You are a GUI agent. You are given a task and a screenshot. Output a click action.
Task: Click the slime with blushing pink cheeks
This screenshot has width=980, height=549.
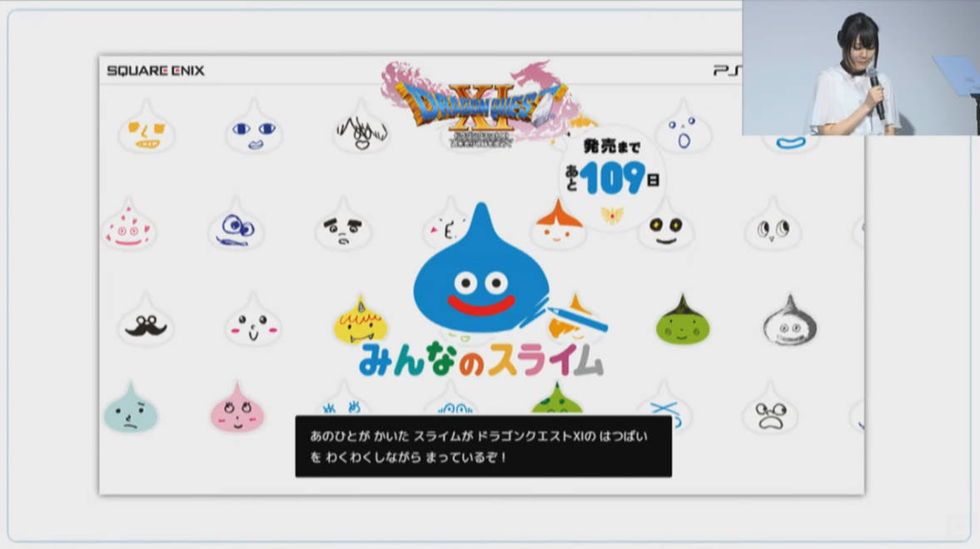tap(252, 322)
